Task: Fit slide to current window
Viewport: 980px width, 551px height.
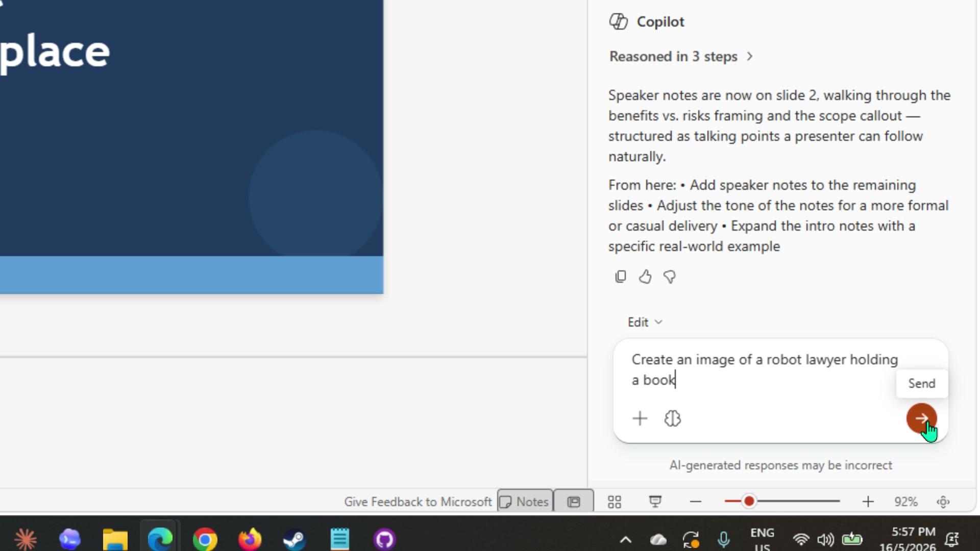Action: tap(943, 502)
